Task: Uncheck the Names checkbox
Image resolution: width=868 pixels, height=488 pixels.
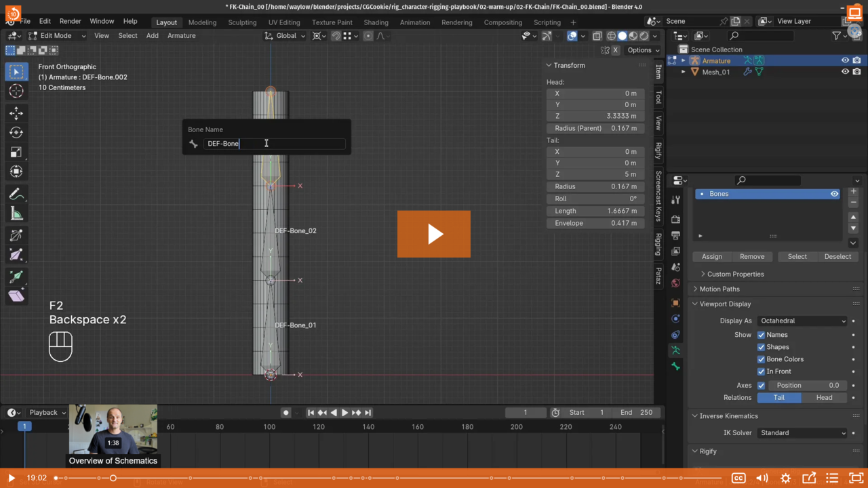Action: [x=761, y=335]
